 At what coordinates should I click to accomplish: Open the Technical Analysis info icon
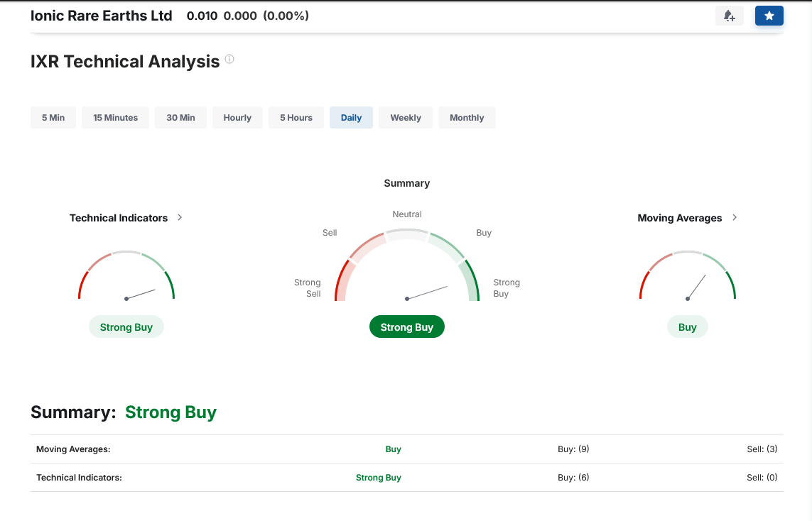229,59
